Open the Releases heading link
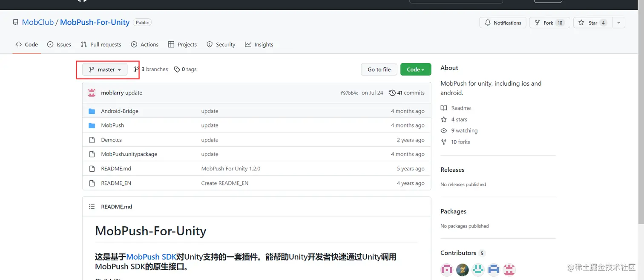Viewport: 644px width, 280px height. tap(452, 170)
